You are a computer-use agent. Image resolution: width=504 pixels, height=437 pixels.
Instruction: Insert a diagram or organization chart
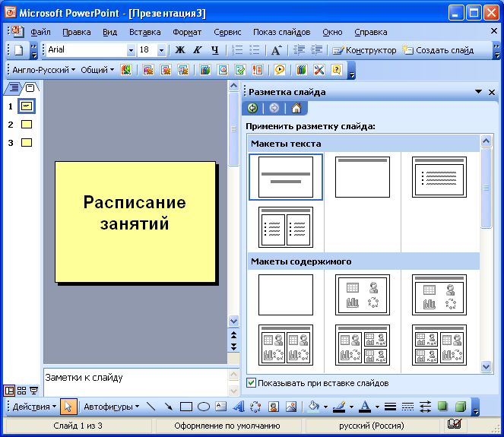tap(256, 407)
